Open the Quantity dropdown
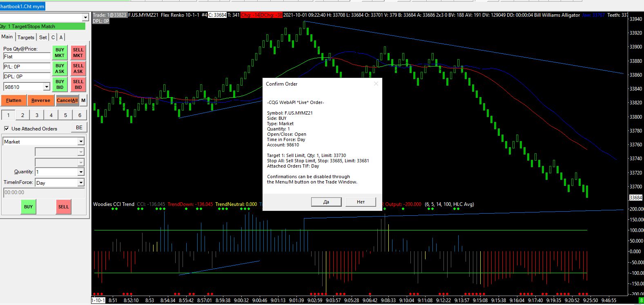644x305 pixels. [x=81, y=172]
